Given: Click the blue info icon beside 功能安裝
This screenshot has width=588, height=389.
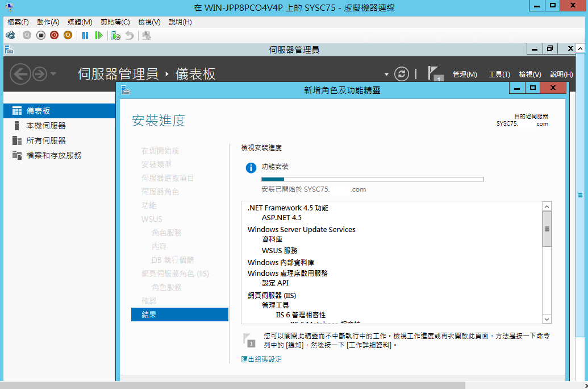Looking at the screenshot, I should (251, 168).
